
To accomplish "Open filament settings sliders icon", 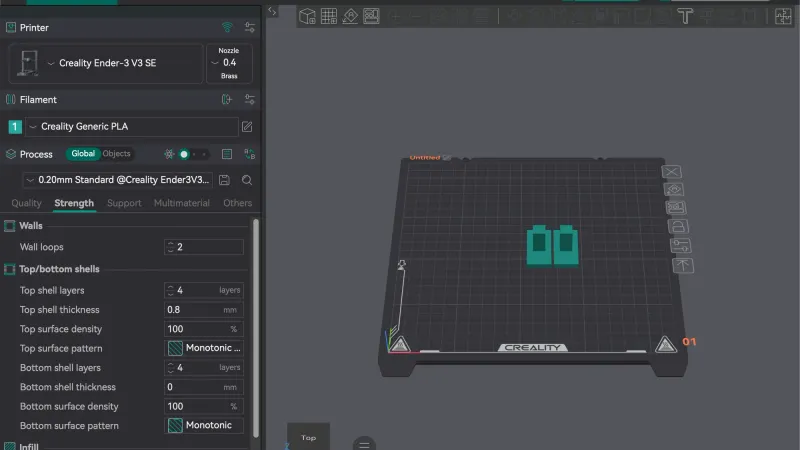I will (x=249, y=99).
